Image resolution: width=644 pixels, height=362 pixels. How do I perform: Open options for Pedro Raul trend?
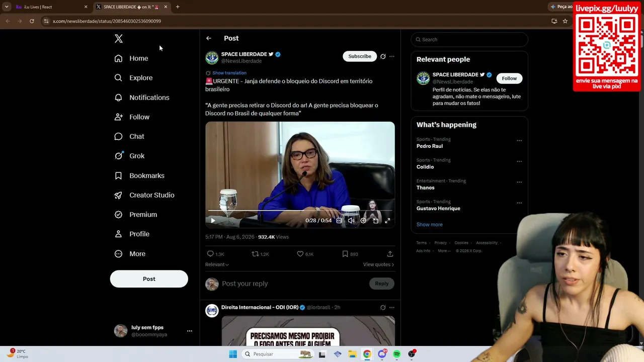pyautogui.click(x=519, y=141)
